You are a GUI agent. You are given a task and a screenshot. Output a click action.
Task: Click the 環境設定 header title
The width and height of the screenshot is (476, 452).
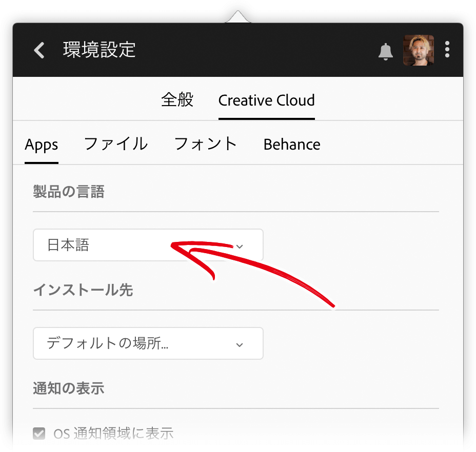click(100, 50)
